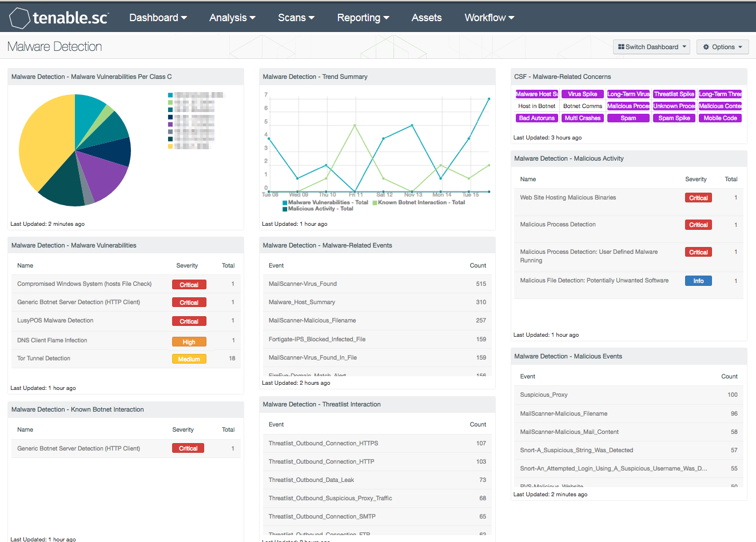This screenshot has height=542, width=756.
Task: Click the Host in Botnet cell
Action: point(537,106)
